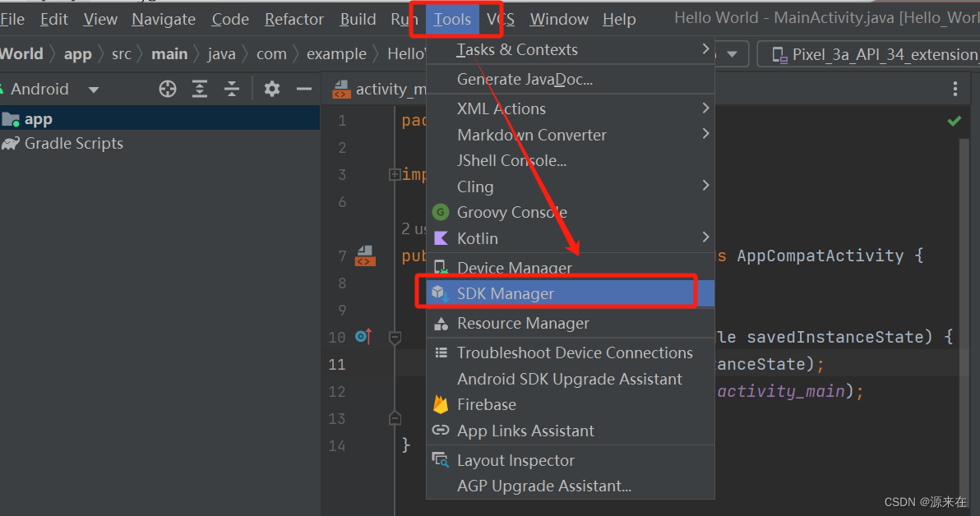Screen dimensions: 980x516
Task: Open the Edit menu
Action: click(x=53, y=20)
